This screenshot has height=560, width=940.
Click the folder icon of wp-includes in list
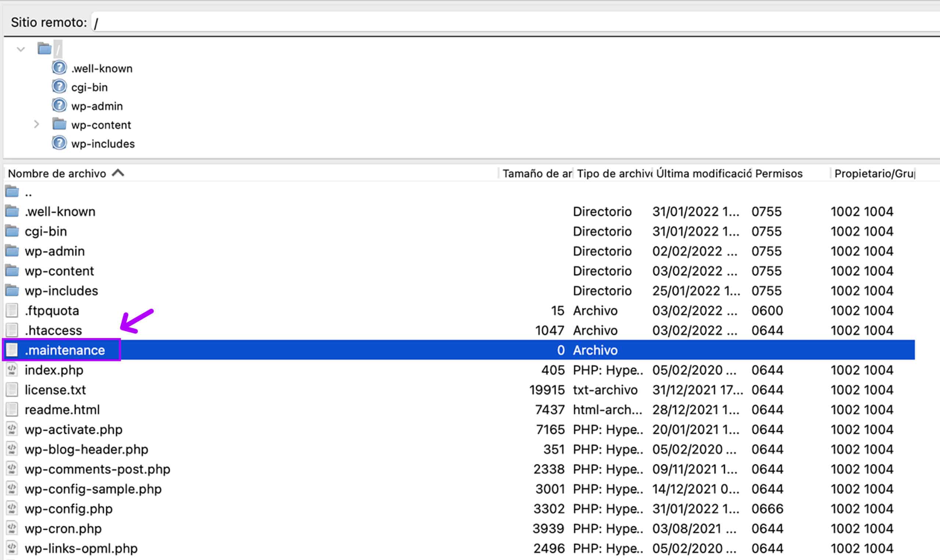click(x=12, y=291)
